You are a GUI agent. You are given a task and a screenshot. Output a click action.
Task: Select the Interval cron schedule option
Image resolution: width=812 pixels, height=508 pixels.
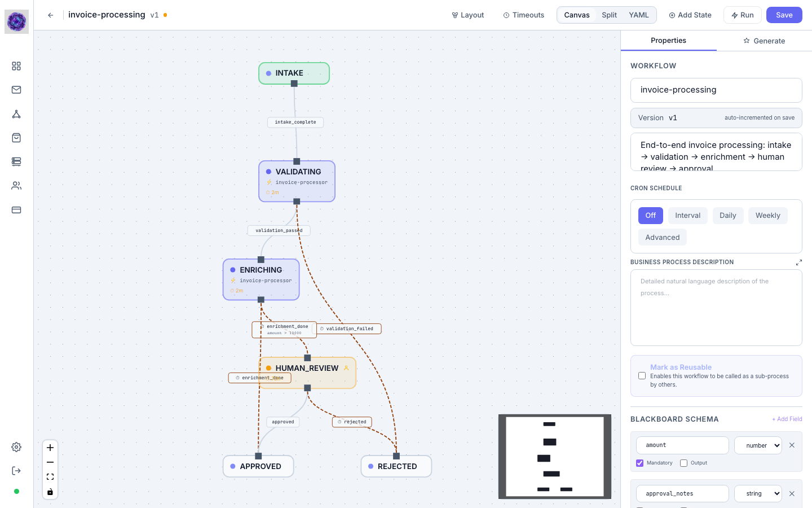point(688,216)
